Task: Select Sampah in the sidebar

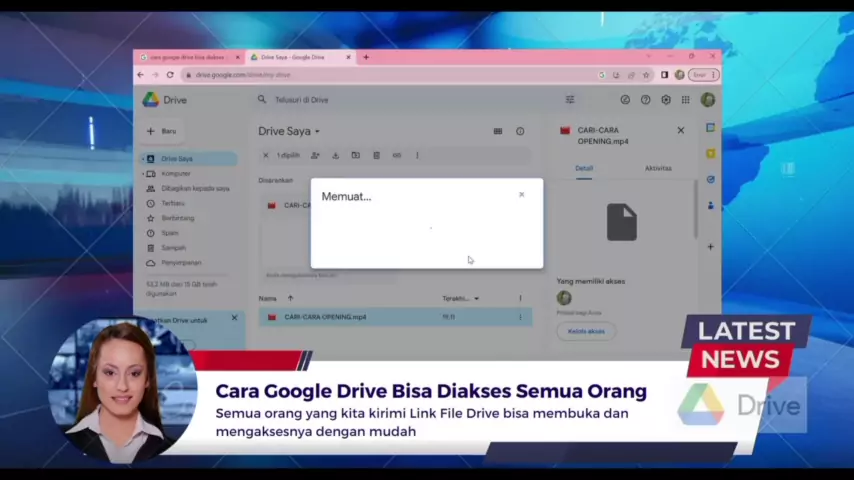Action: (x=173, y=248)
